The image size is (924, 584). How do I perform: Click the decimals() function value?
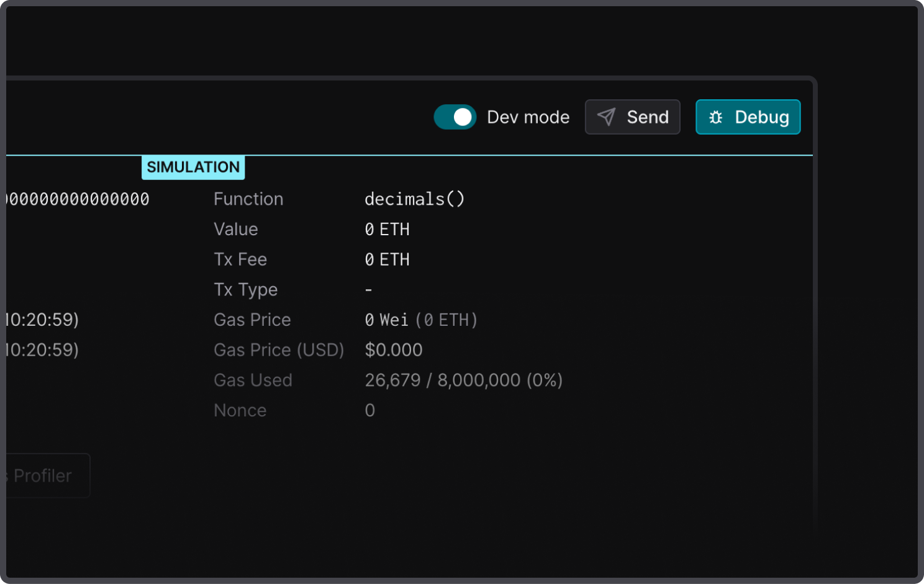[414, 199]
